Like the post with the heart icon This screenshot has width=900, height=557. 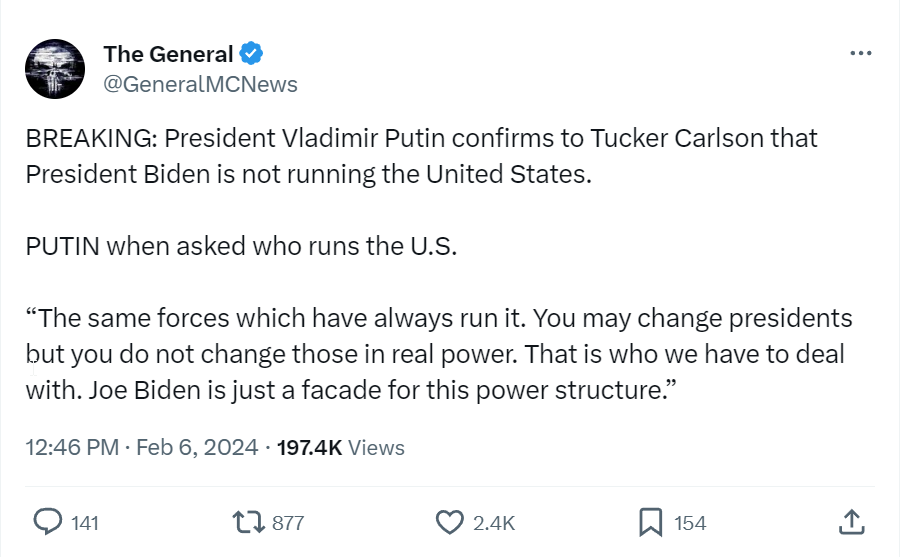coord(451,521)
